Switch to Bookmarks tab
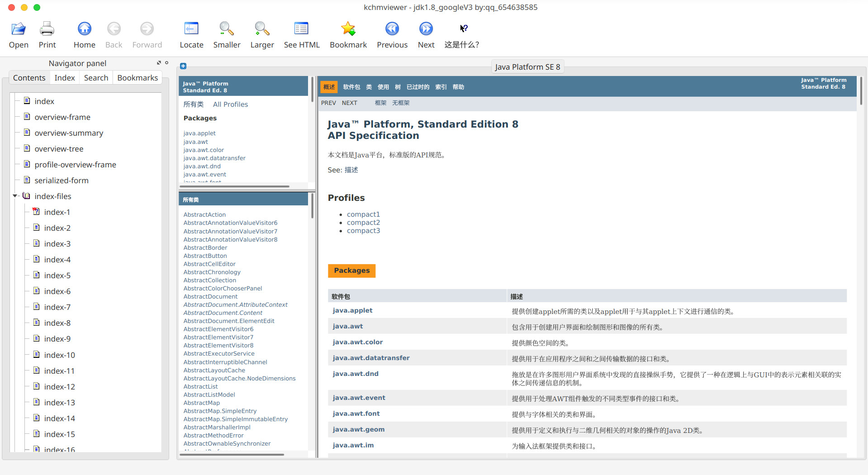This screenshot has width=868, height=475. 138,78
